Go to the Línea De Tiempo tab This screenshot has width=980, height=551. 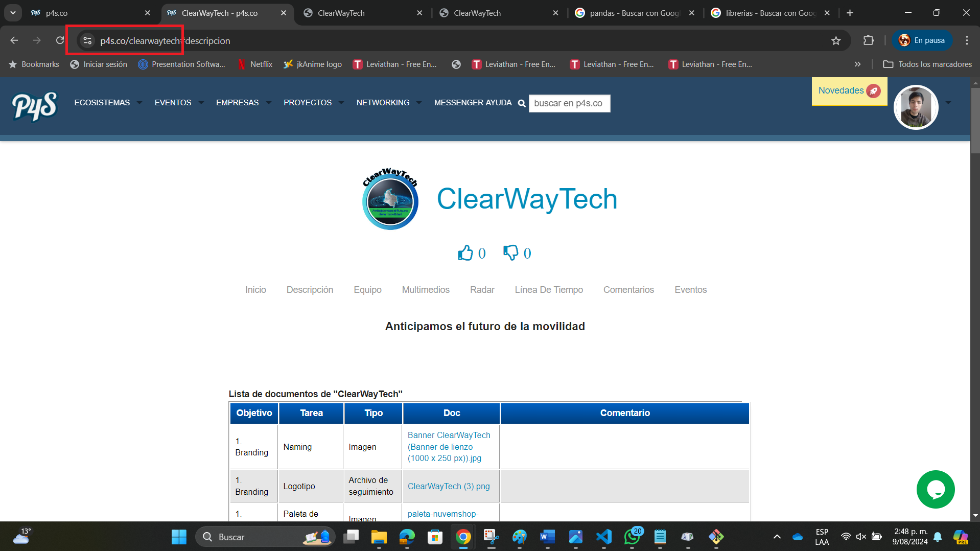tap(549, 290)
